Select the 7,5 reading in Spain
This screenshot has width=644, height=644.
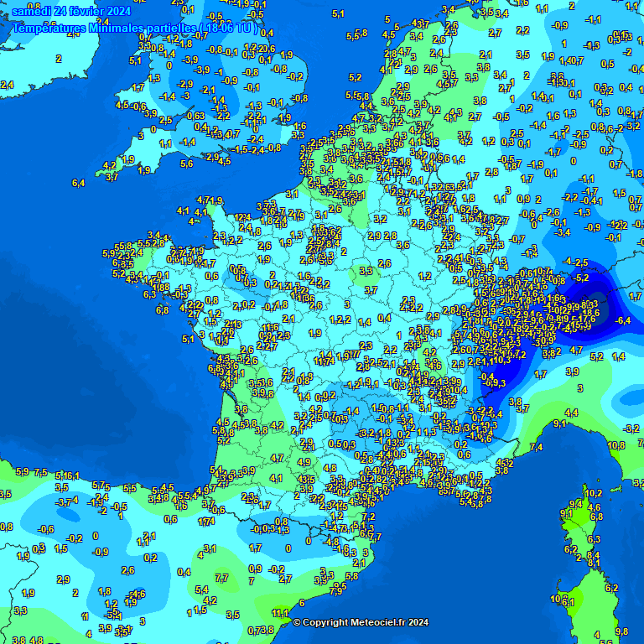(x=40, y=472)
